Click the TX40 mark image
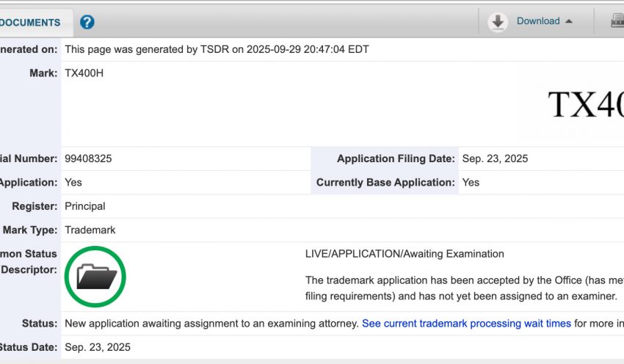 coord(585,104)
